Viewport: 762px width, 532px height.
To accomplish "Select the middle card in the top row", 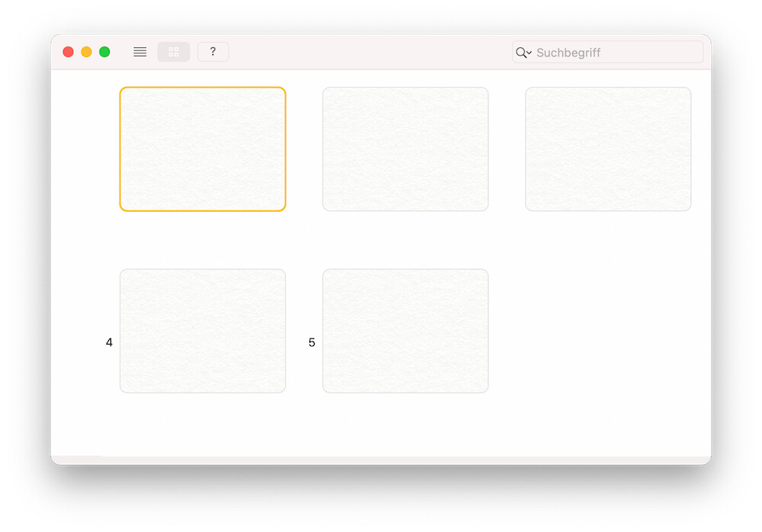I will (405, 149).
